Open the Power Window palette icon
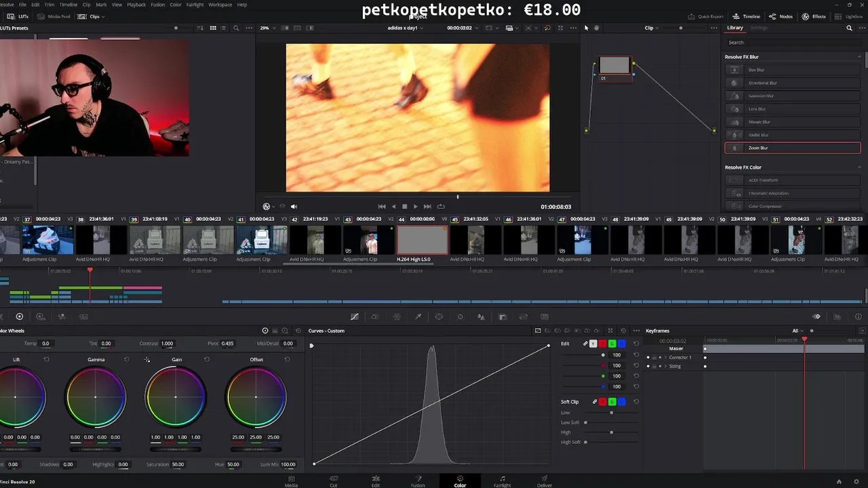Viewport: 868px width, 488px height. 439,317
